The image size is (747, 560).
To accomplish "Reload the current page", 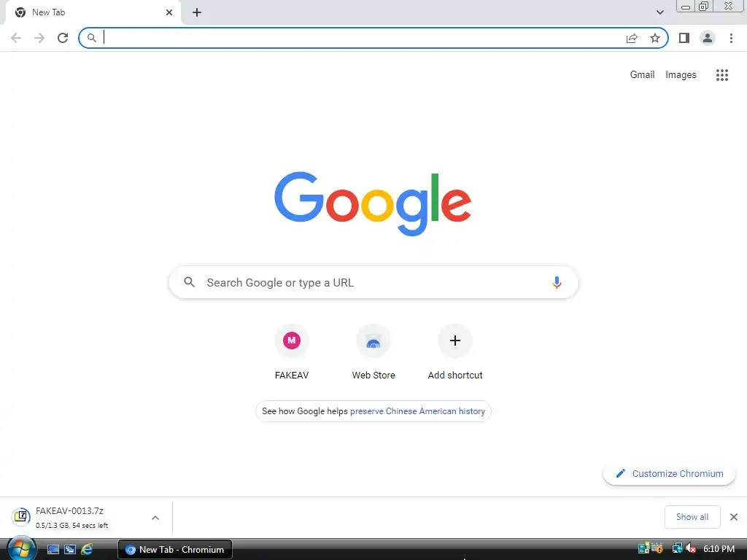I will click(x=63, y=38).
